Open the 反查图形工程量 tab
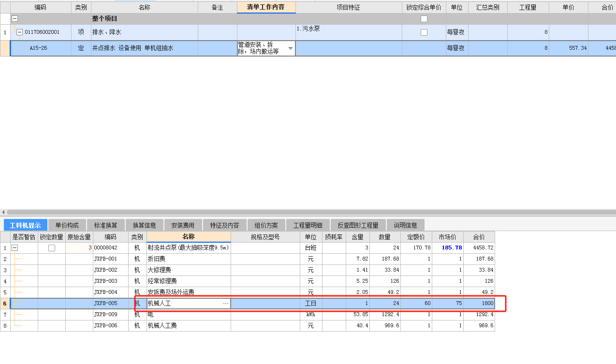Screen dimensions: 616x364 click(358, 225)
